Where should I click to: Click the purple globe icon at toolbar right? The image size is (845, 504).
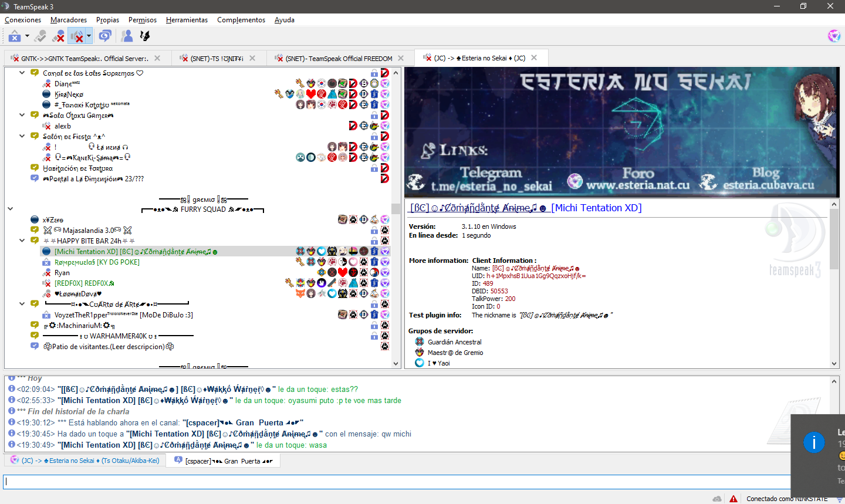(834, 36)
